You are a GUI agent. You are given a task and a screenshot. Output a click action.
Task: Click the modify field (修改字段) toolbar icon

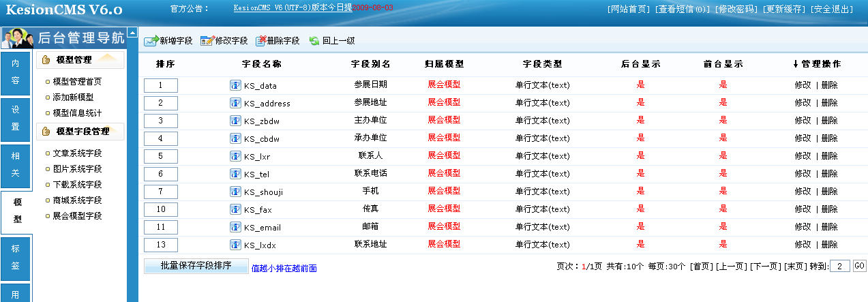207,41
